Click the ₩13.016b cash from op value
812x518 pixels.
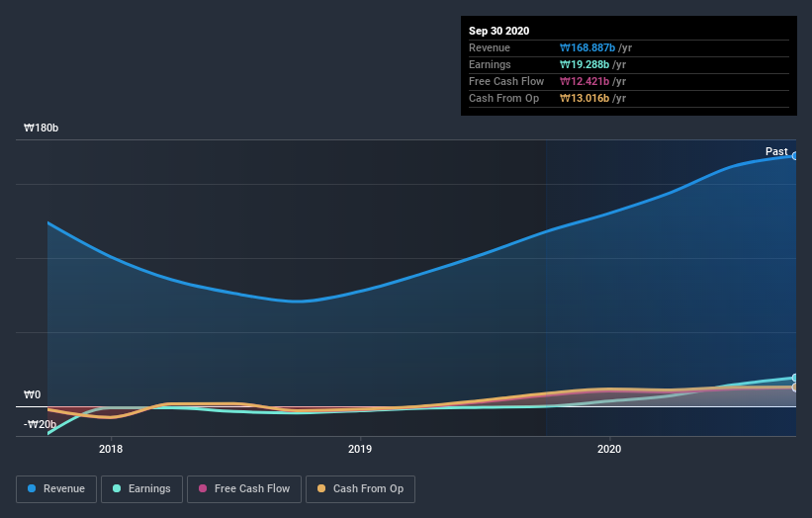coord(585,98)
